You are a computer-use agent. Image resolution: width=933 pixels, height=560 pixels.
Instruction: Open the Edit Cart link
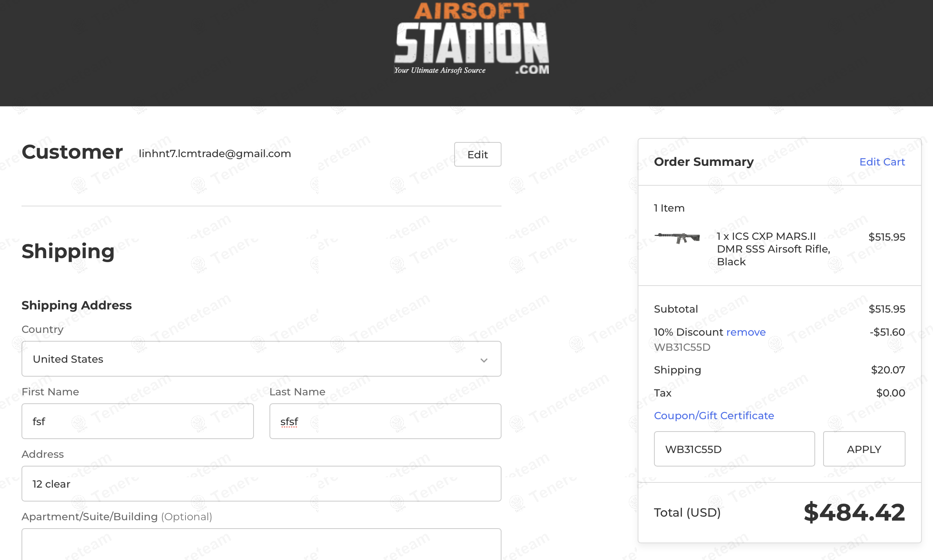[882, 162]
